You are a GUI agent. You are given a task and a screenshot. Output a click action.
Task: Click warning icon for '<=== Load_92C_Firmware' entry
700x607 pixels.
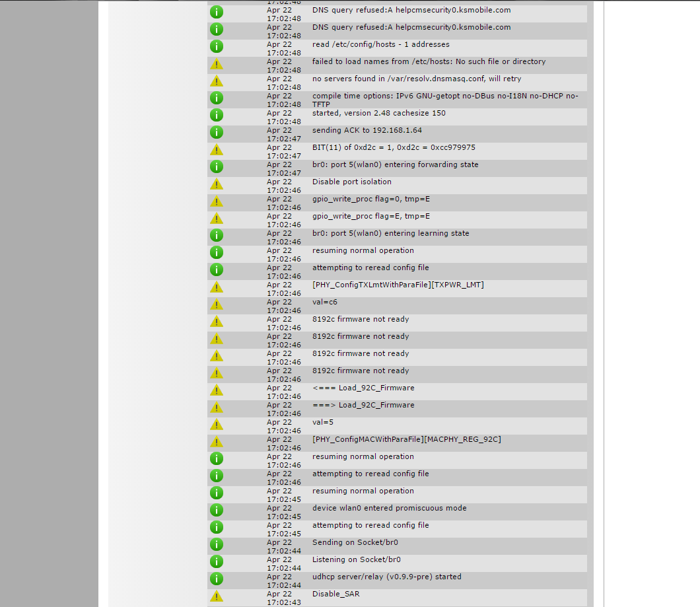coord(217,390)
